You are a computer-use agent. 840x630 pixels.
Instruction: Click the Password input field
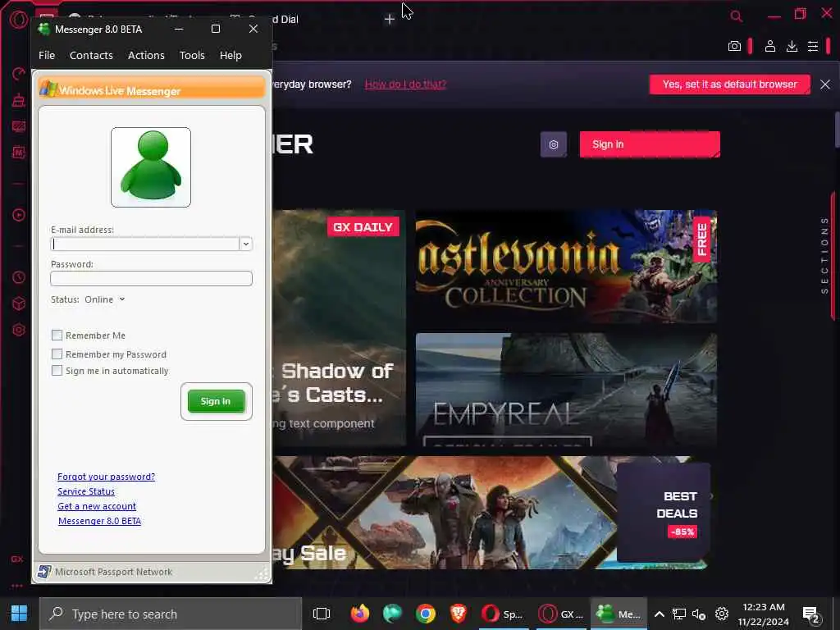pyautogui.click(x=151, y=278)
